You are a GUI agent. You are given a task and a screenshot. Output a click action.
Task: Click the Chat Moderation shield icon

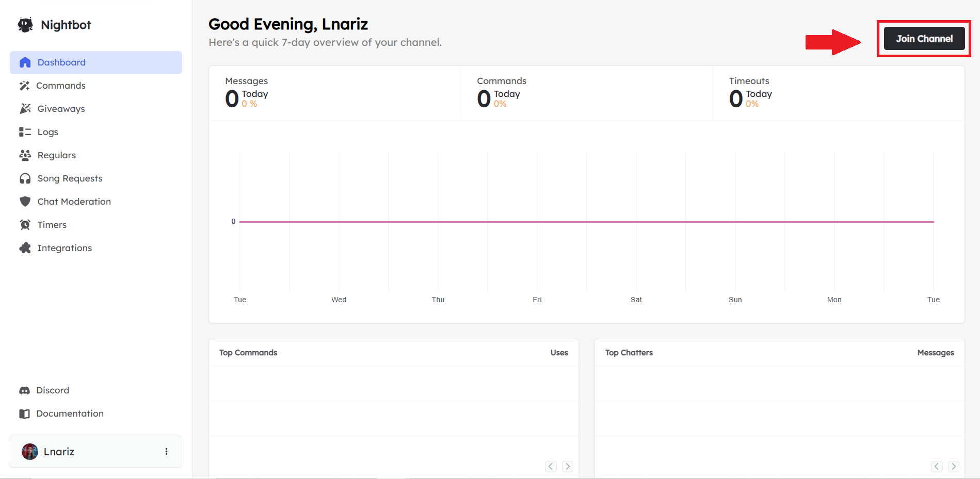pos(25,202)
